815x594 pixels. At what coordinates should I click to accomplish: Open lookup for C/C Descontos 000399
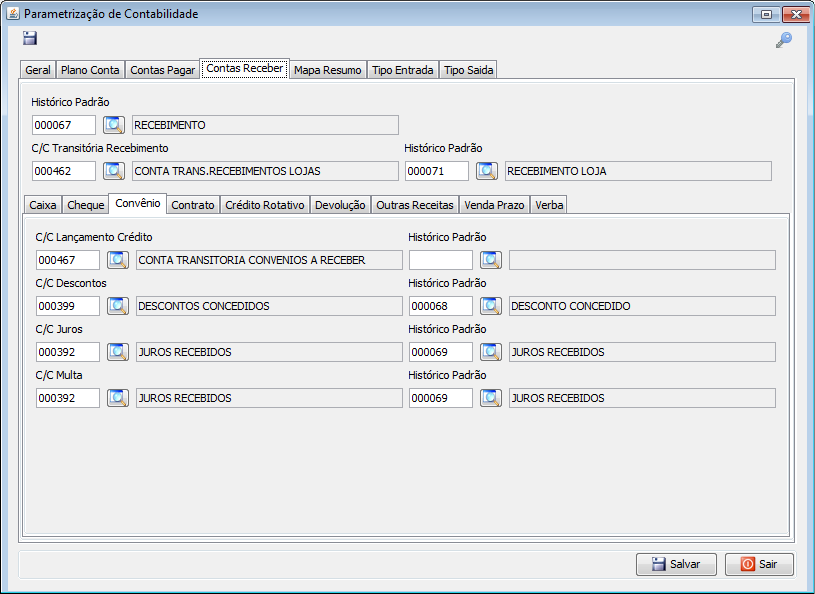[118, 306]
